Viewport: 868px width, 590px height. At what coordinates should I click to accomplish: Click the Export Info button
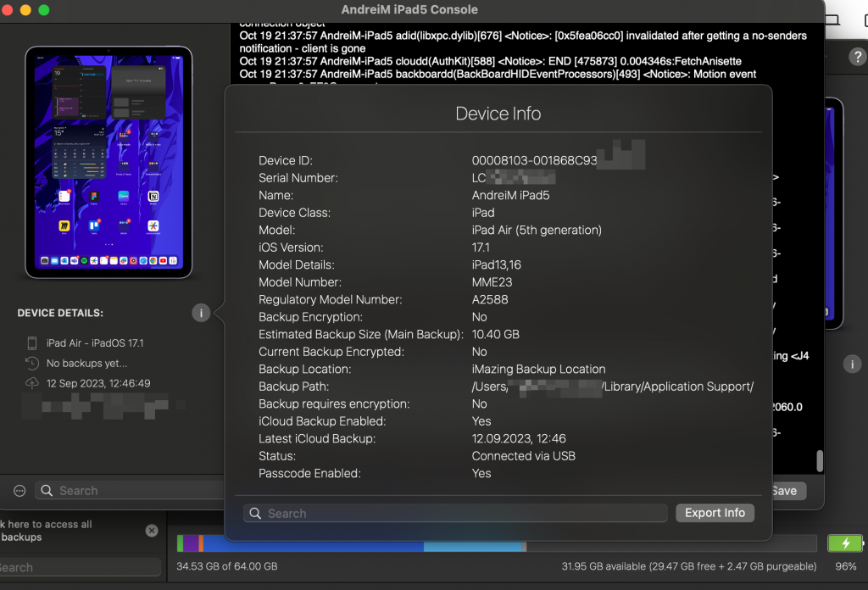[715, 513]
